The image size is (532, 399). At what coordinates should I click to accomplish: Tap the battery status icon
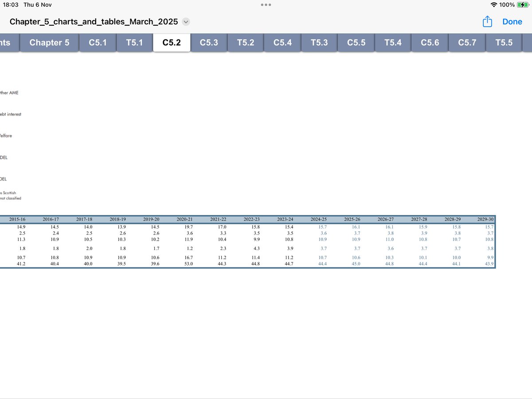(523, 4)
